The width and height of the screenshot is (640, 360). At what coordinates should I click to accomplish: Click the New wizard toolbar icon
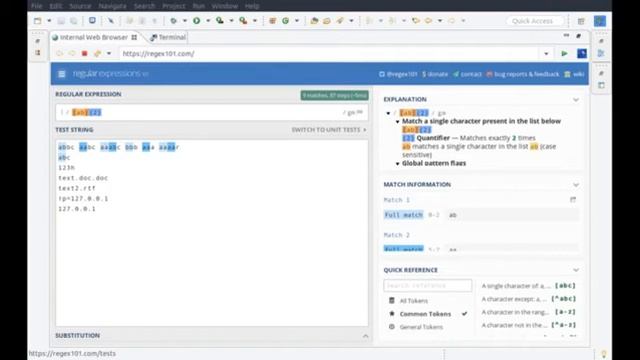tap(38, 21)
